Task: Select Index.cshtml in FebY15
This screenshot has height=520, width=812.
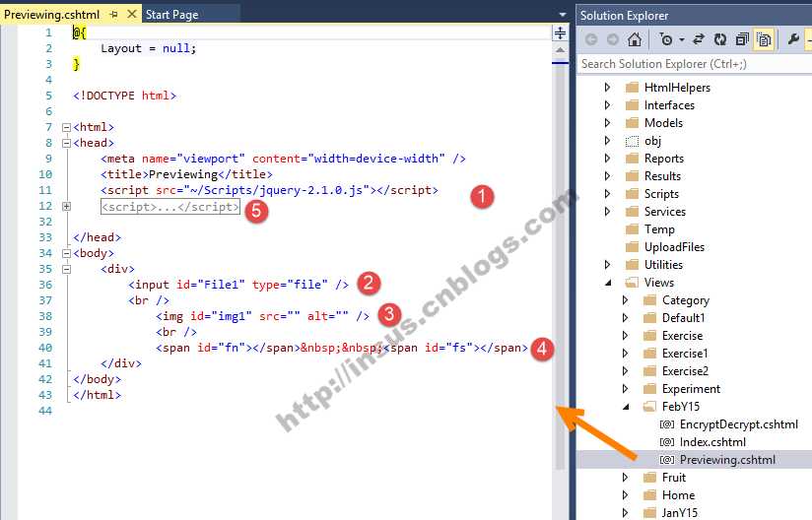Action: (x=712, y=442)
